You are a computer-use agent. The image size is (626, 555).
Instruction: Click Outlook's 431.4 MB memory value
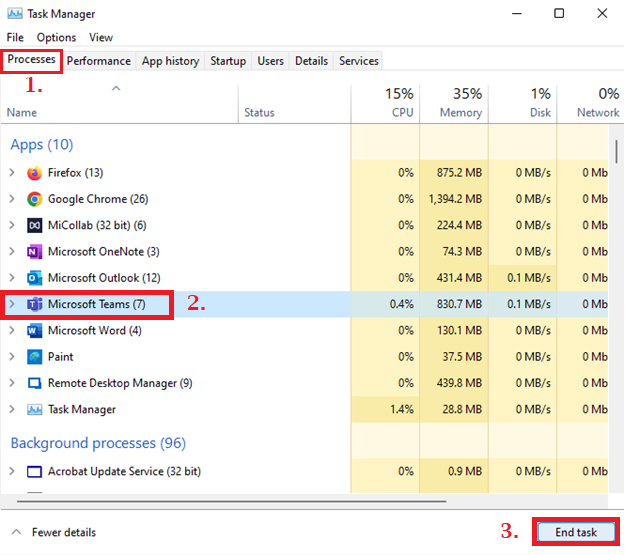pos(459,278)
